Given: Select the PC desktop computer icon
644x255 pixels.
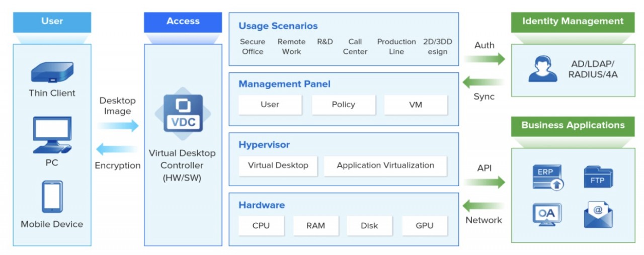Looking at the screenshot, I should point(52,136).
